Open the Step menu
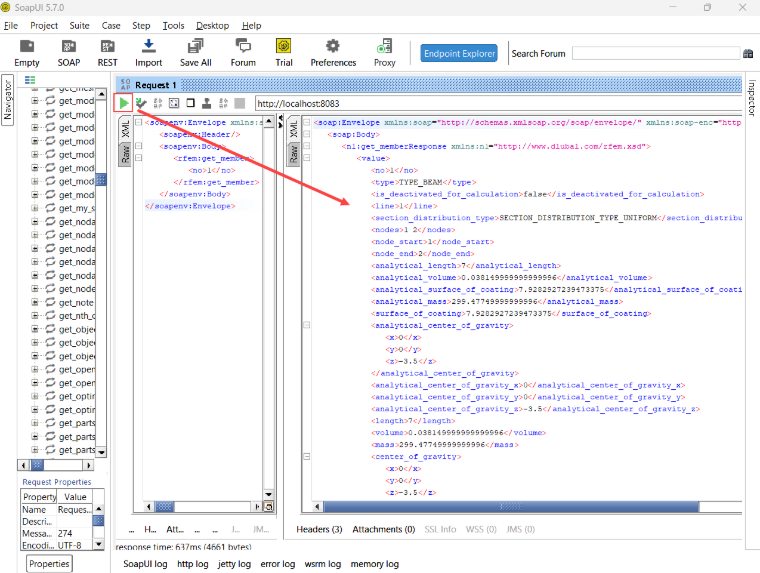760x573 pixels. tap(141, 26)
